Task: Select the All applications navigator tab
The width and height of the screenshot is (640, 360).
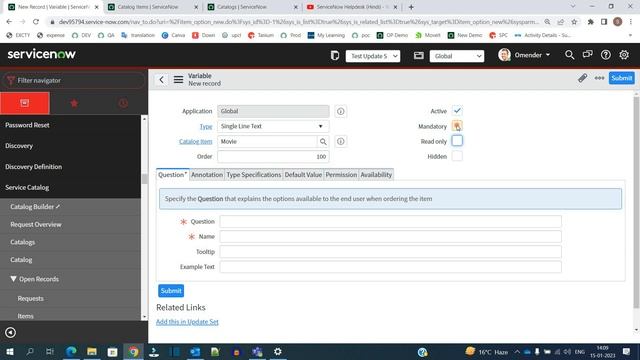Action: coord(25,103)
